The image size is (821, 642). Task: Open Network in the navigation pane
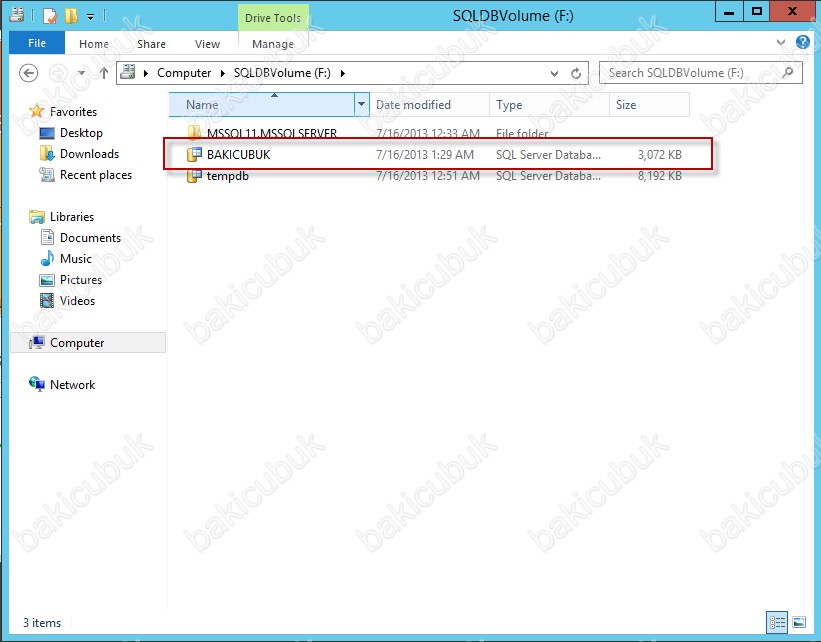(72, 384)
